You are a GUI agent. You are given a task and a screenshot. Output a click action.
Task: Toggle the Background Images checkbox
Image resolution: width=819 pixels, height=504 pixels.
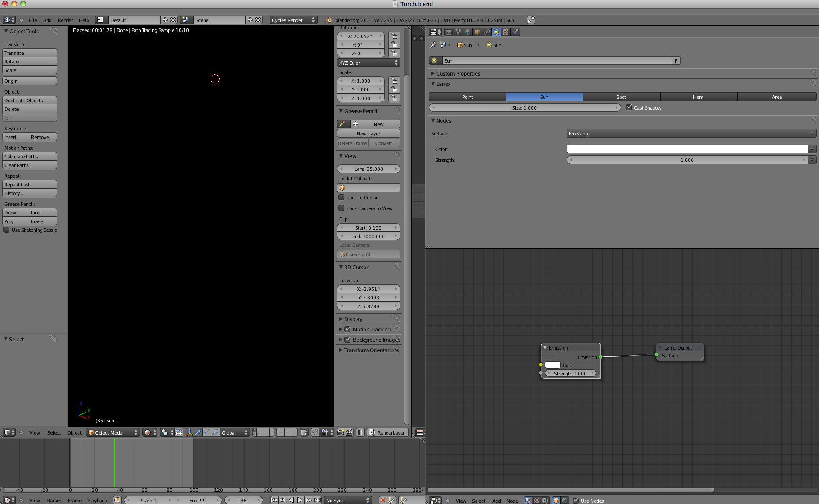coord(347,340)
